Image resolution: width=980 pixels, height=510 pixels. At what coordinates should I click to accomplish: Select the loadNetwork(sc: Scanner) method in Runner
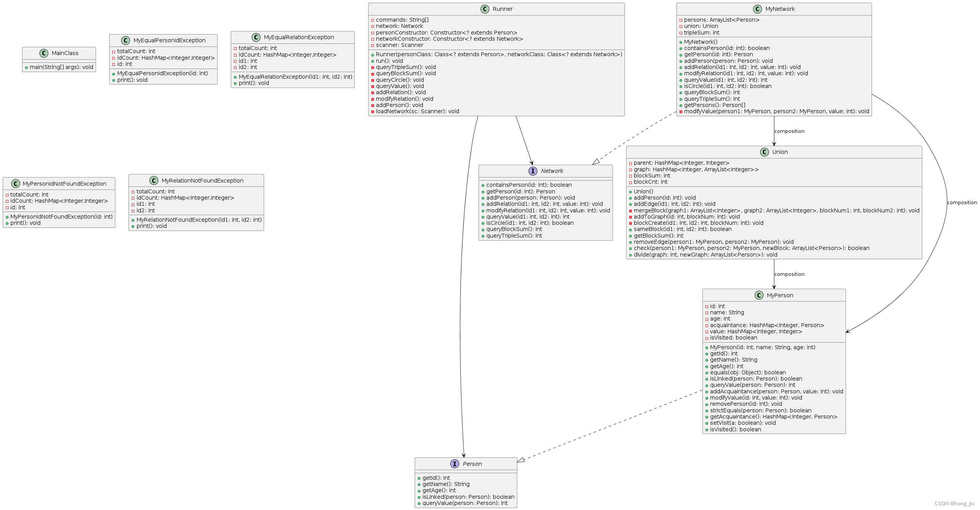[x=417, y=111]
